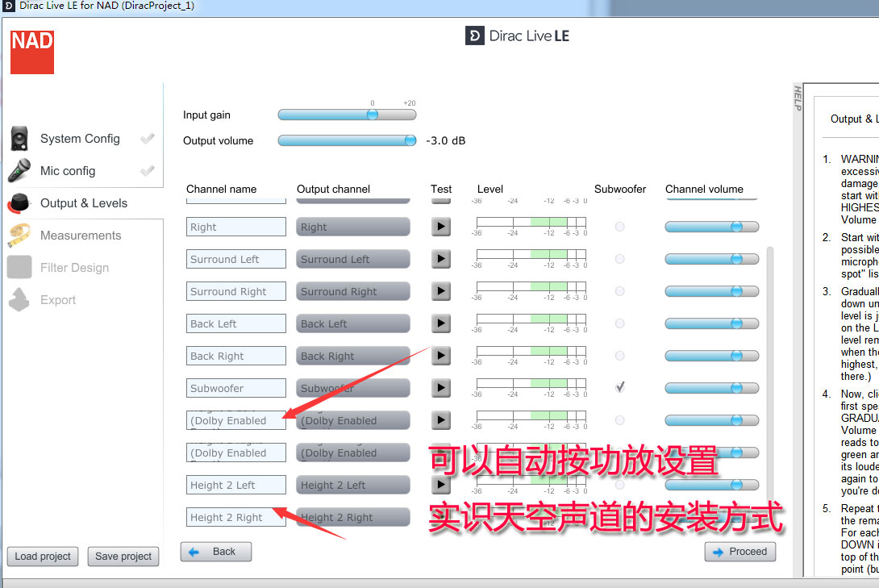Click the Proceed arrow icon
Screen dimensions: 879x588
pyautogui.click(x=718, y=553)
